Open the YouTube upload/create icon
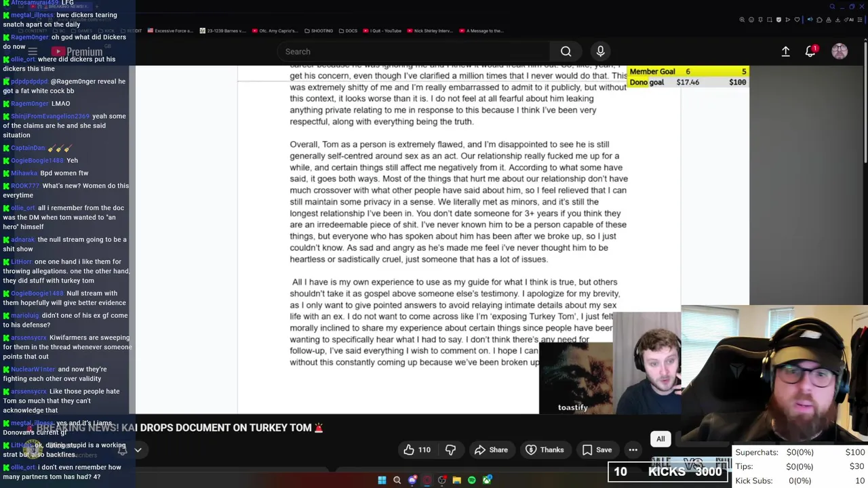 (785, 52)
